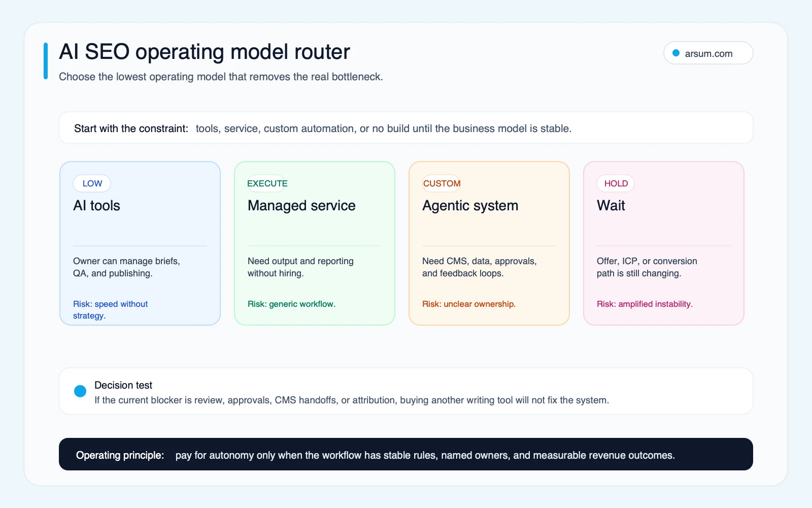Click 'Owner can manage briefs, QA, and publishing'
This screenshot has height=508, width=812.
(x=126, y=267)
